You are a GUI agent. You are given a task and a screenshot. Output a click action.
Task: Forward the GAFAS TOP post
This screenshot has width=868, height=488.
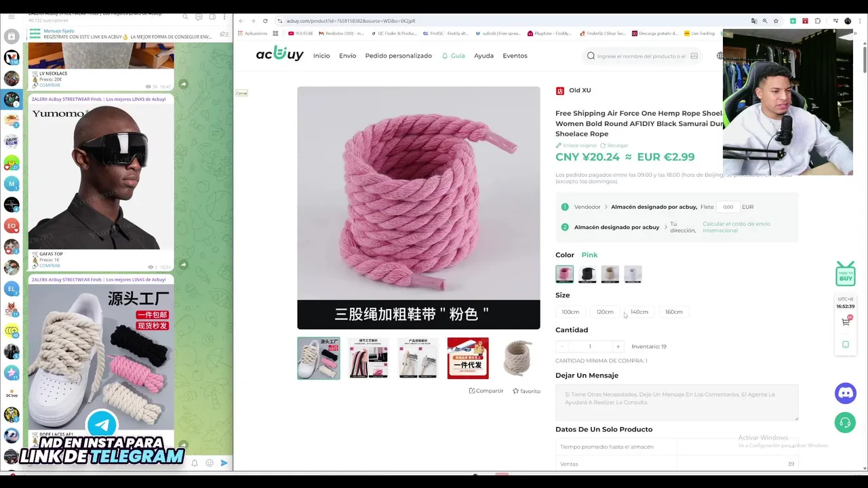tap(183, 264)
